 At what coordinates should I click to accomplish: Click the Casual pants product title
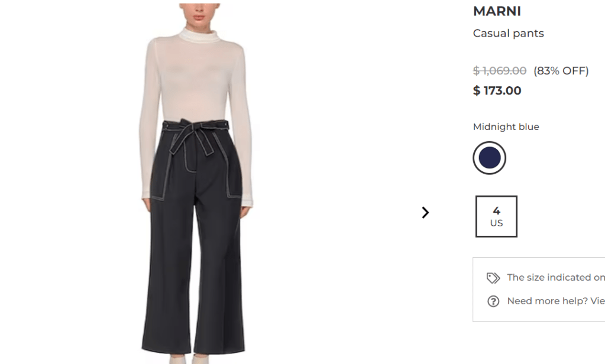point(508,34)
